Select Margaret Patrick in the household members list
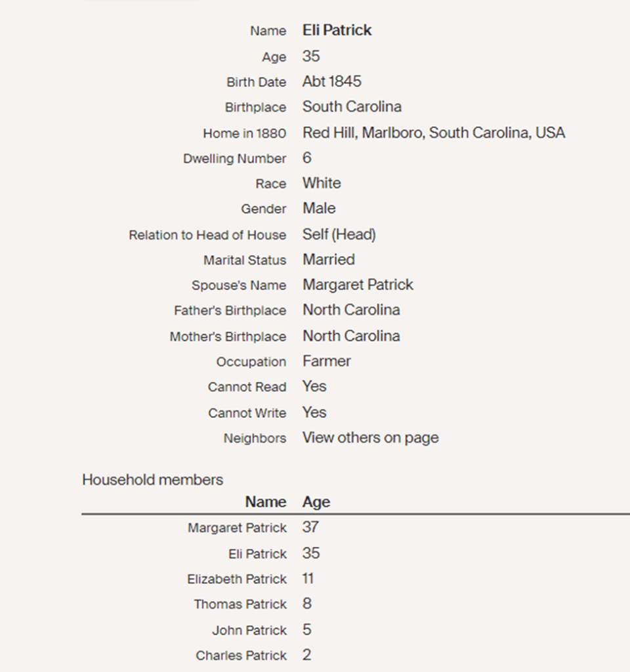The image size is (630, 672). [237, 528]
